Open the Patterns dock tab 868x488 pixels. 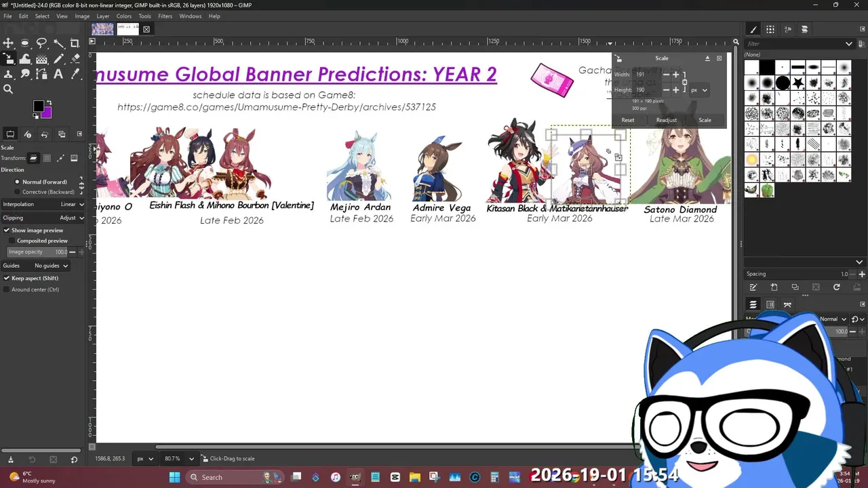[770, 29]
